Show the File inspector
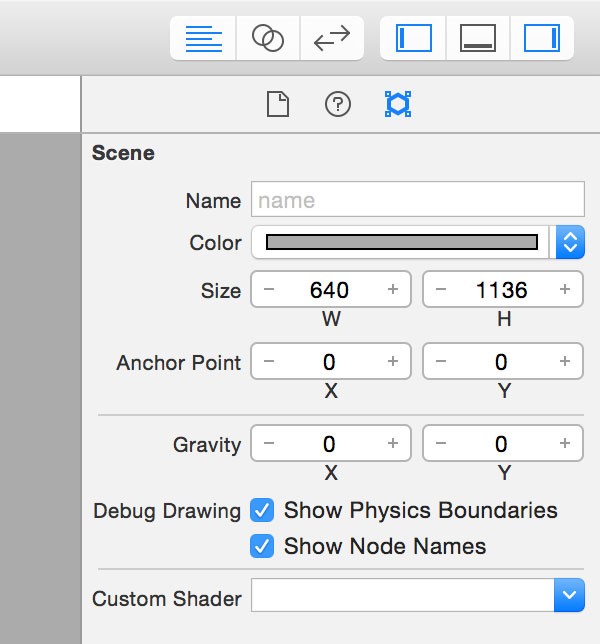Screen dimensions: 600x644 (x=278, y=104)
